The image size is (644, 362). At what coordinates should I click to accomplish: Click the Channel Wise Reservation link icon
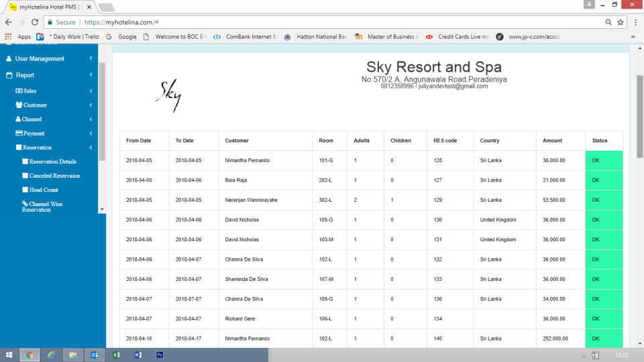pyautogui.click(x=25, y=203)
